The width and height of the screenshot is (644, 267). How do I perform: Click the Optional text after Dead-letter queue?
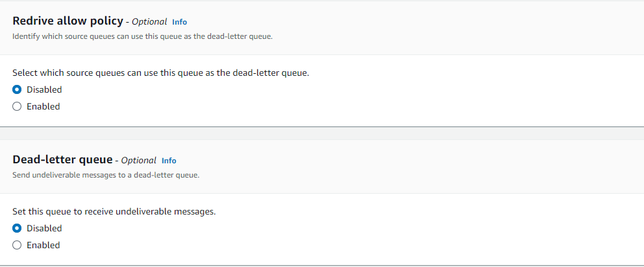139,161
